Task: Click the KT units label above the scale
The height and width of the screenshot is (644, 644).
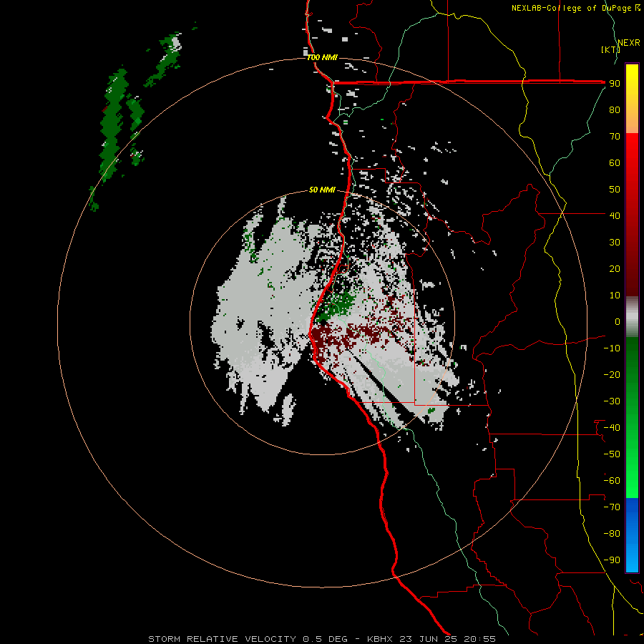Action: [610, 49]
